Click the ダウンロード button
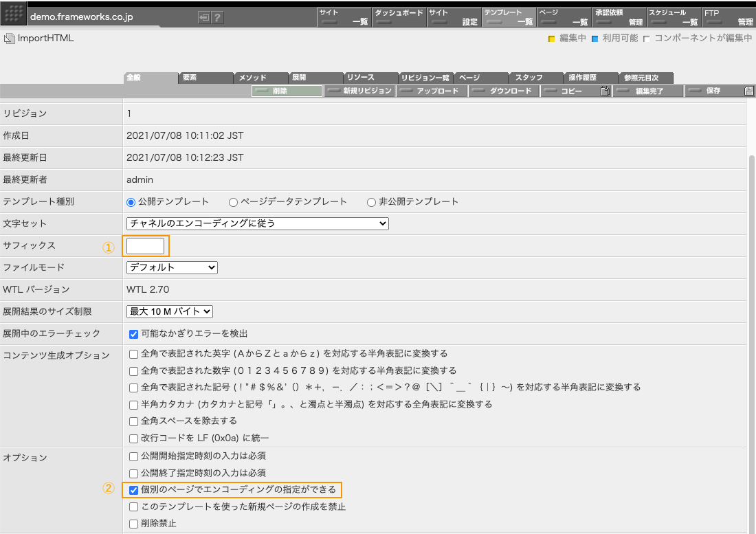This screenshot has width=756, height=534. coord(504,91)
